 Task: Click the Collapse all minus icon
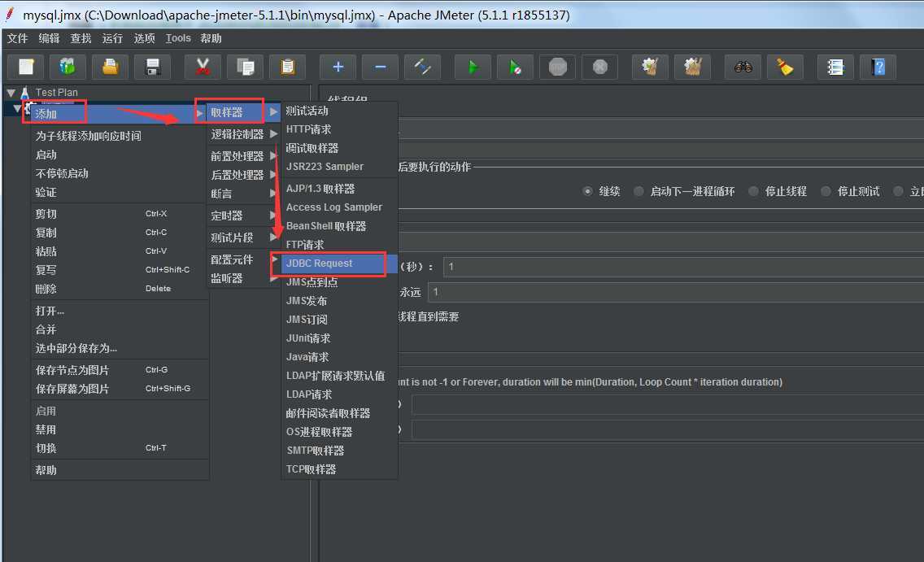(380, 67)
